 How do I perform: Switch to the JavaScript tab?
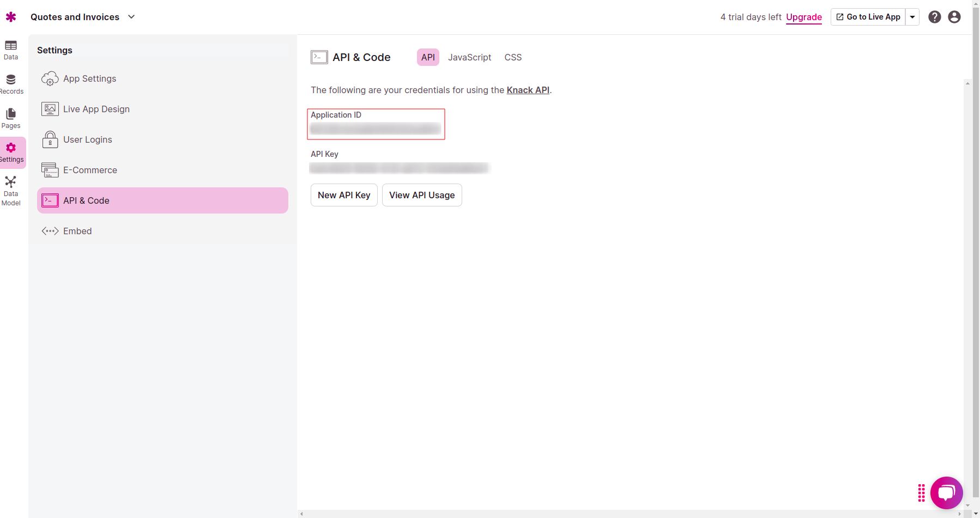pyautogui.click(x=469, y=57)
